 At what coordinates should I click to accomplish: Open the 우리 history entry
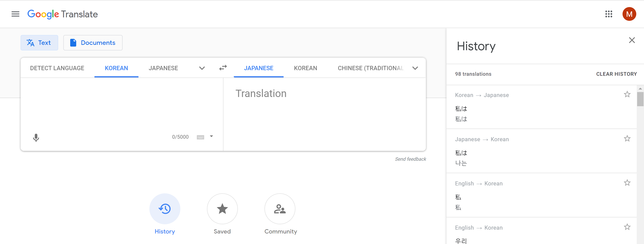point(541,231)
